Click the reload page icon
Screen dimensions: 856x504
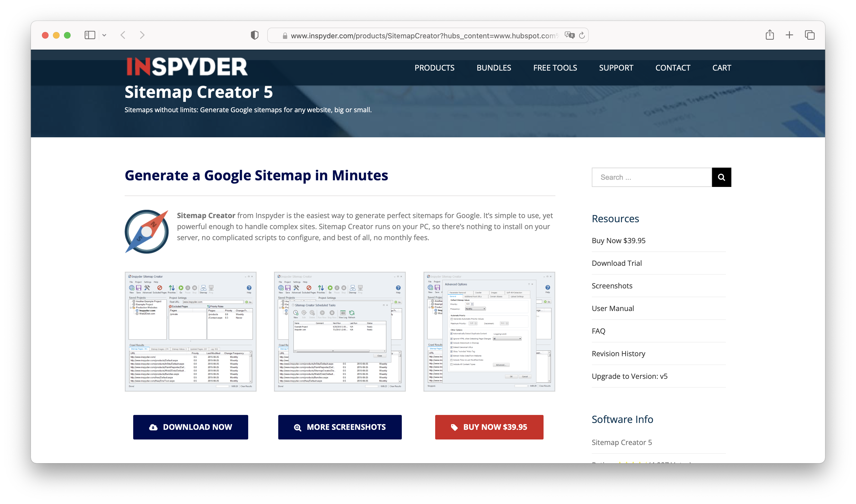tap(582, 36)
